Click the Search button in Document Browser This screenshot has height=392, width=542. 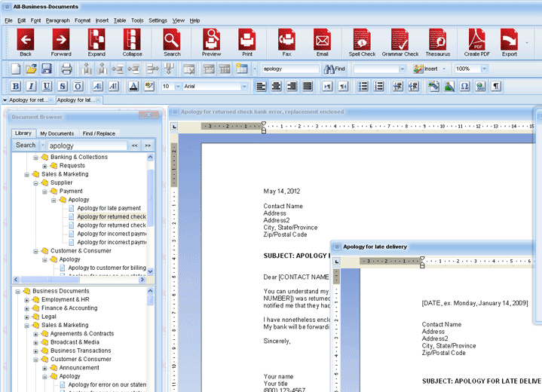coord(26,145)
